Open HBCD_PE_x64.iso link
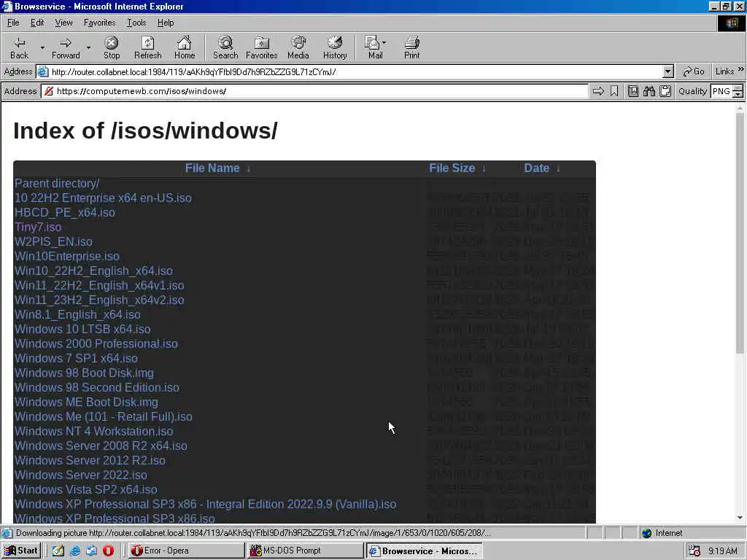Screen dimensions: 747x560 pos(65,212)
